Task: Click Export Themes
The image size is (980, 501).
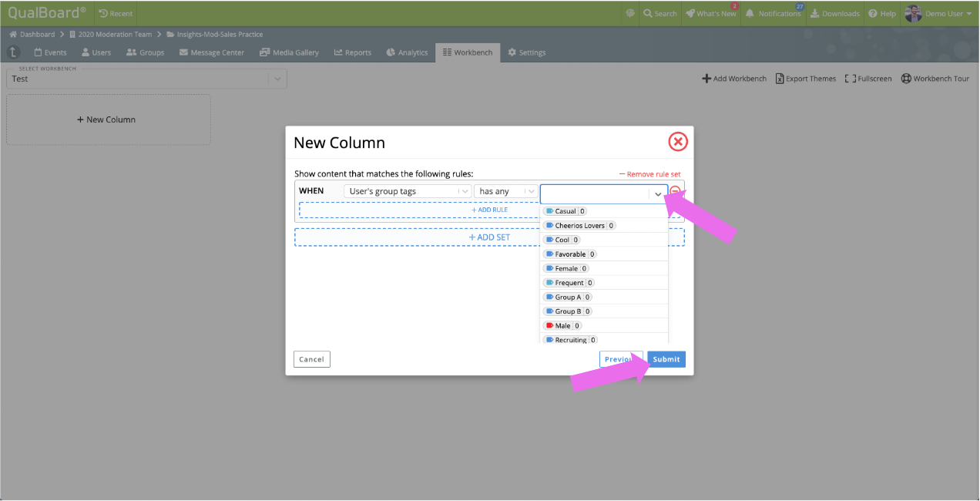Action: [x=806, y=79]
